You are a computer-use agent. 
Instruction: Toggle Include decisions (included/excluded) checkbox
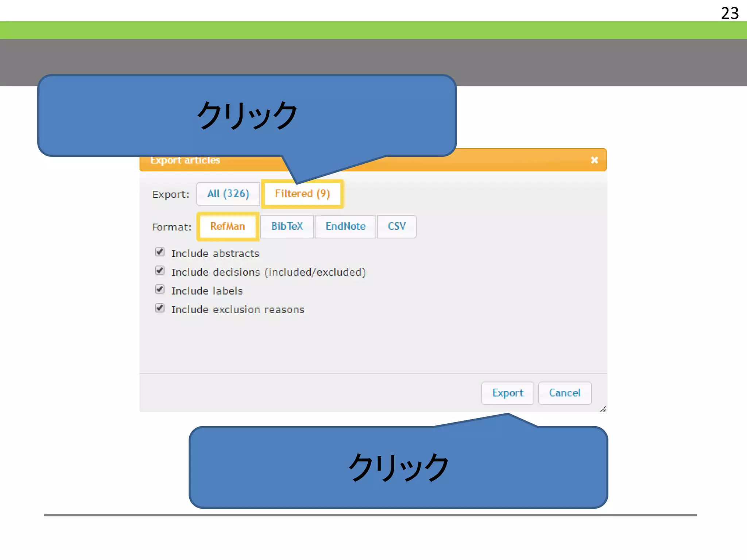(160, 271)
